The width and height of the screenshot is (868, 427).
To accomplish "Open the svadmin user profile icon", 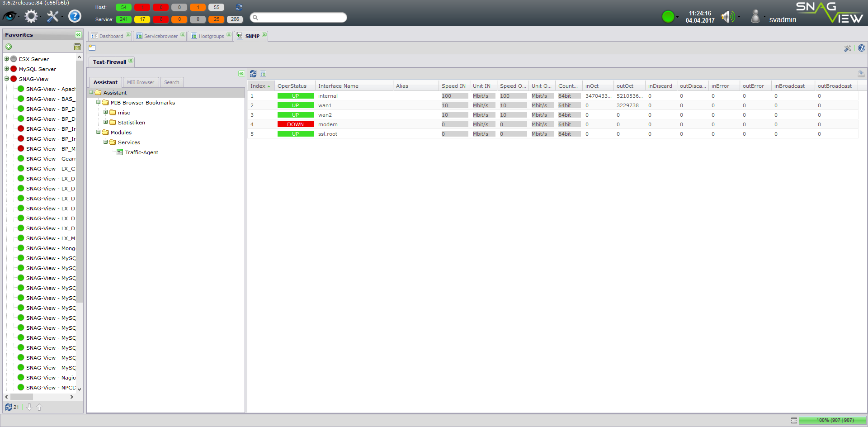I will coord(755,17).
